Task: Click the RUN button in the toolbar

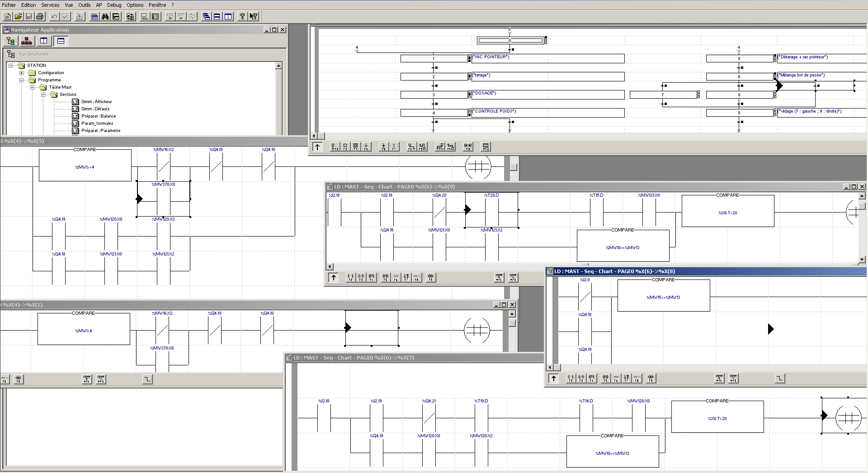Action: tap(170, 17)
